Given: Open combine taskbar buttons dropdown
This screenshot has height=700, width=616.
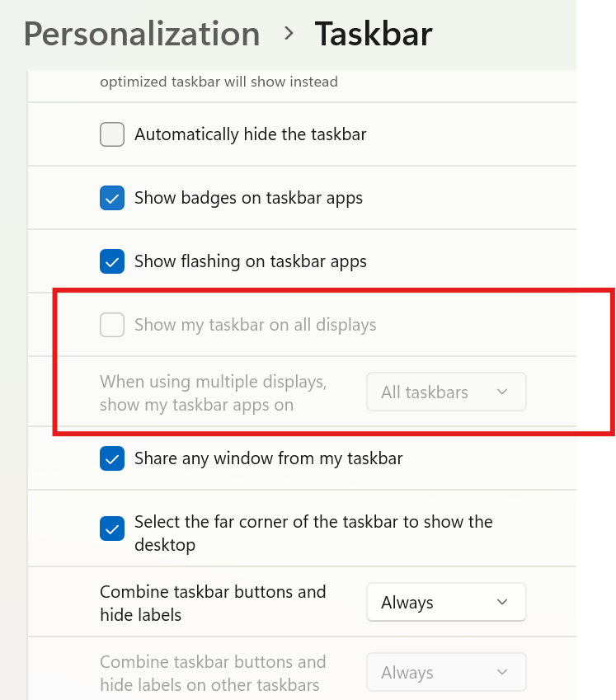Looking at the screenshot, I should pos(446,602).
